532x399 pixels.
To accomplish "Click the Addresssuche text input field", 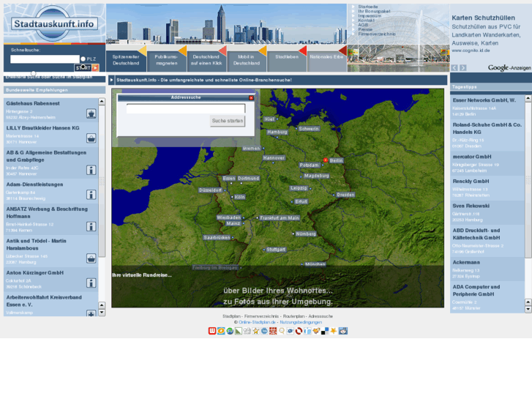I will [x=186, y=108].
